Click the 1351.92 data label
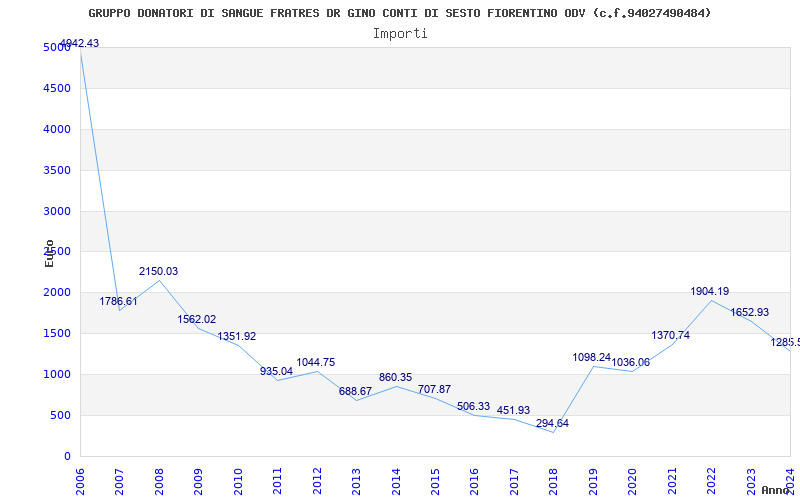 (x=237, y=336)
